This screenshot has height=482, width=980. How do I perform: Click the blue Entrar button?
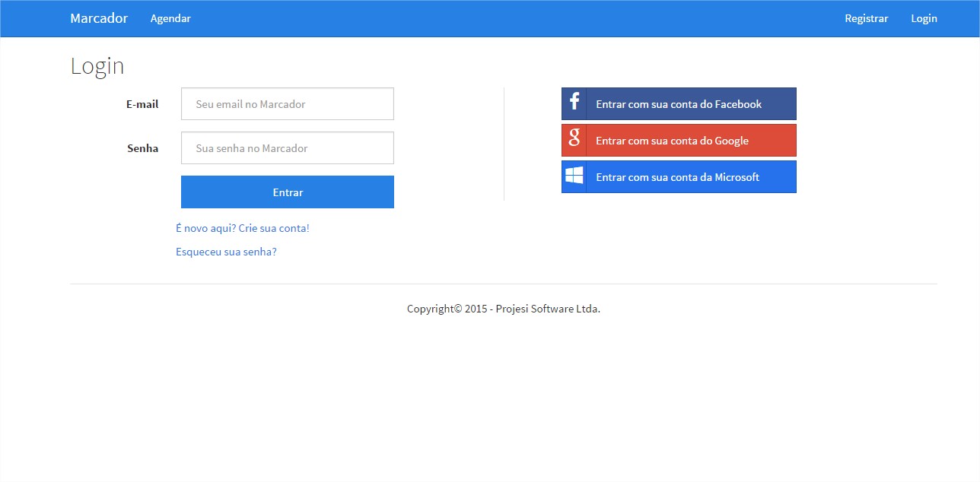(x=288, y=192)
